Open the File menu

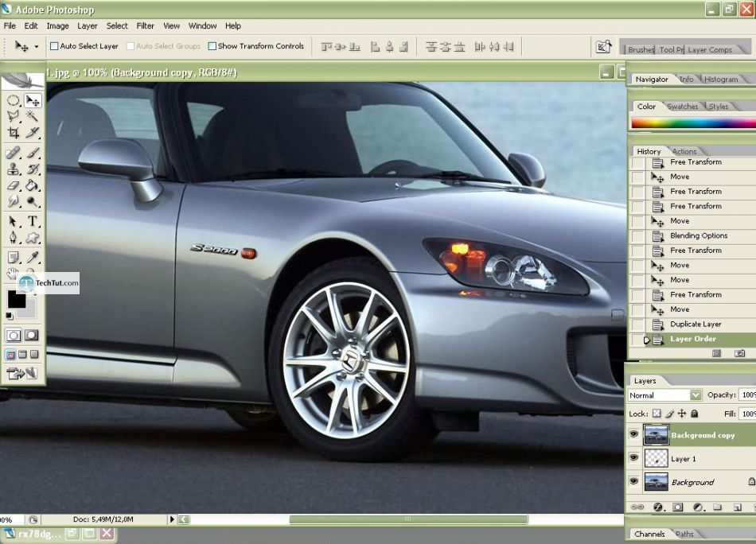click(x=10, y=26)
